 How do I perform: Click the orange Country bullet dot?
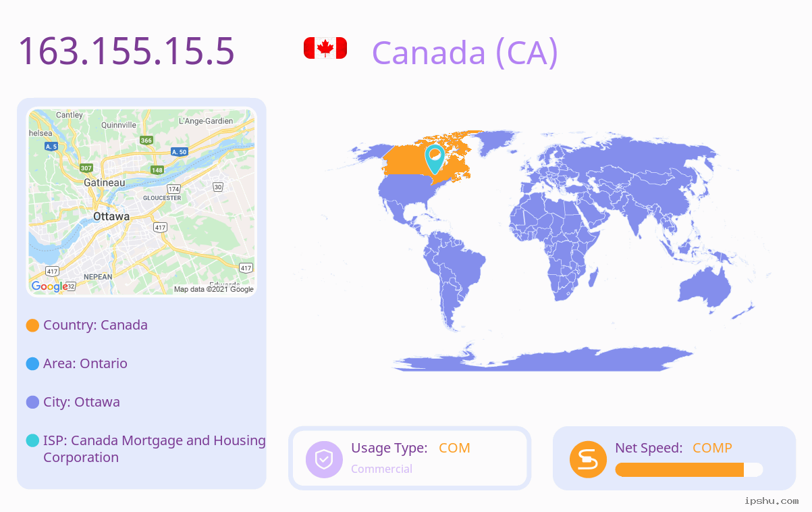[x=32, y=326]
